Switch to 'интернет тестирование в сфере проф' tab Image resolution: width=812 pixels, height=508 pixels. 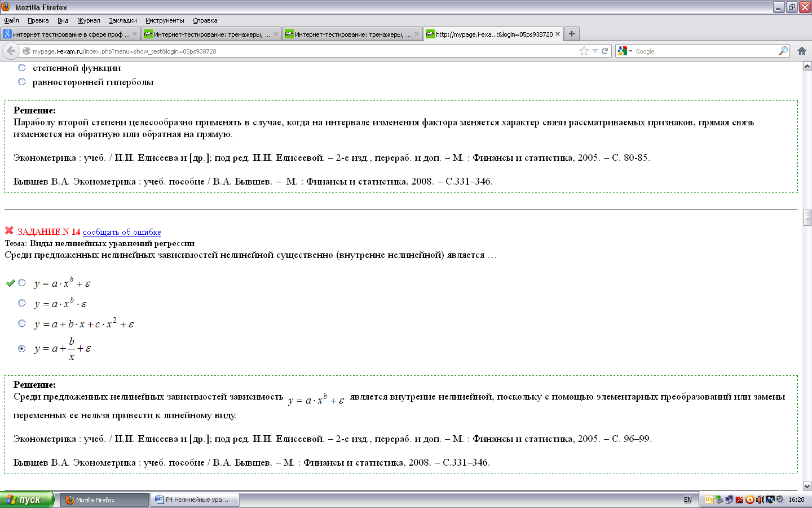tap(70, 34)
